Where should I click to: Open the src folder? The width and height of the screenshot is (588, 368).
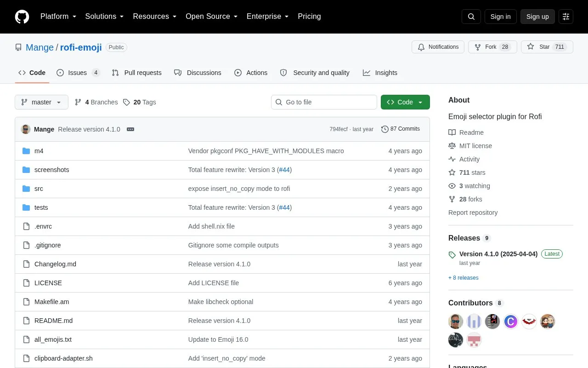point(39,189)
